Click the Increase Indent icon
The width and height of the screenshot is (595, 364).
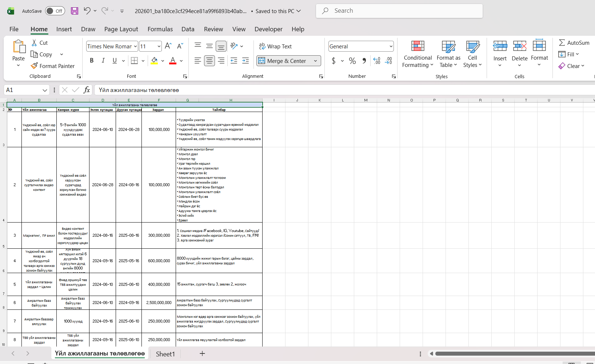245,61
